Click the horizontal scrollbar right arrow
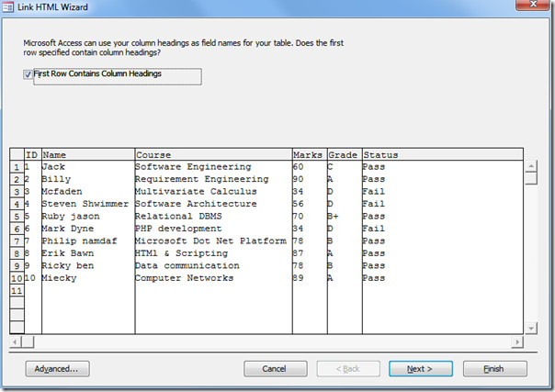This screenshot has height=392, width=555. point(517,342)
